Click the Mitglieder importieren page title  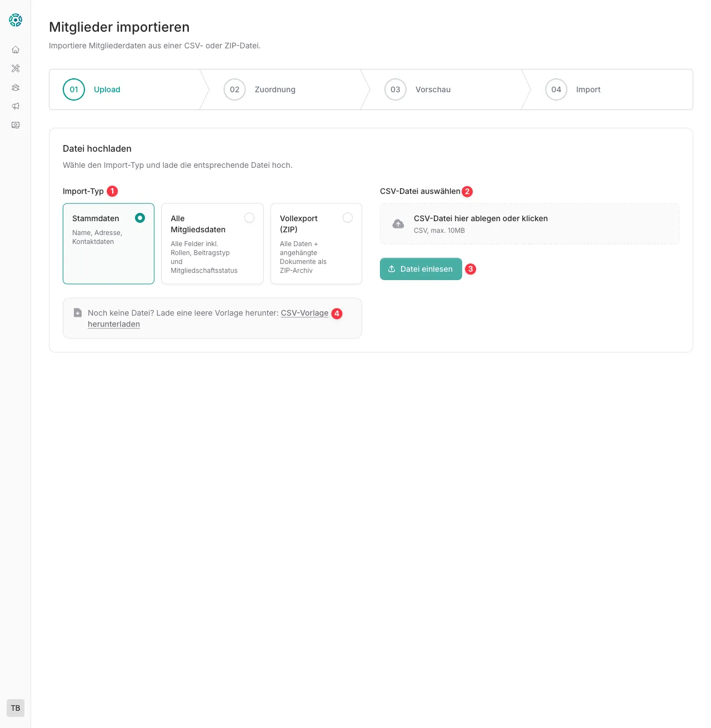tap(119, 27)
